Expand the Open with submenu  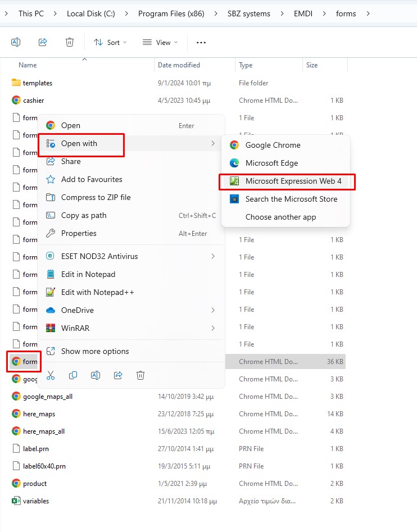tap(131, 143)
